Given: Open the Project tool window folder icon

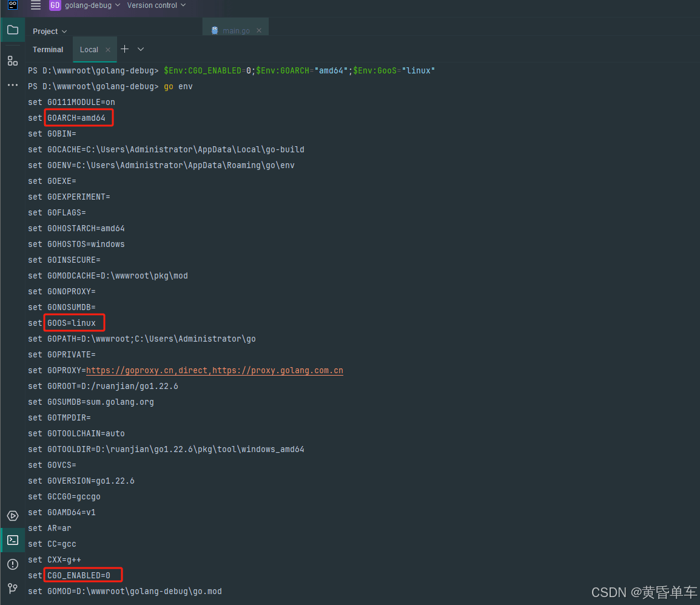Looking at the screenshot, I should 13,30.
